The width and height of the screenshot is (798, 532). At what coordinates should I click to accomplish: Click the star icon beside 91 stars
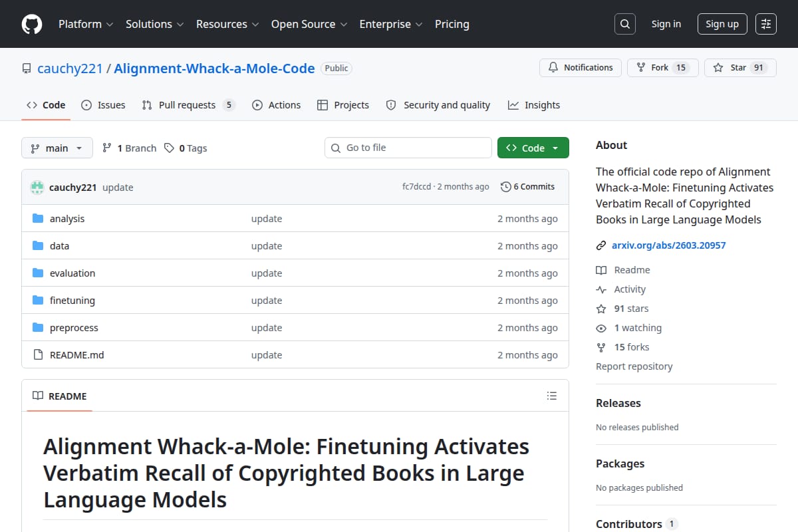point(601,309)
